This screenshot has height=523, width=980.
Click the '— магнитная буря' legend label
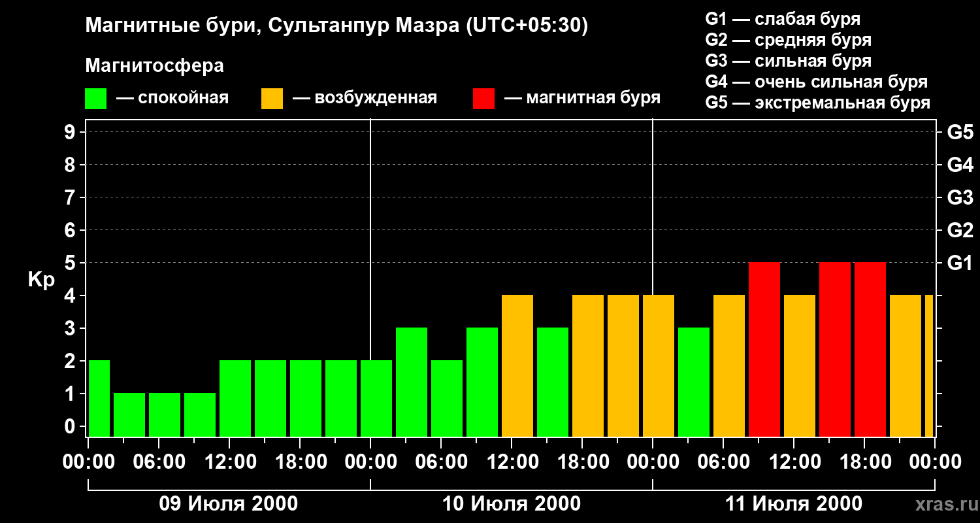point(583,99)
